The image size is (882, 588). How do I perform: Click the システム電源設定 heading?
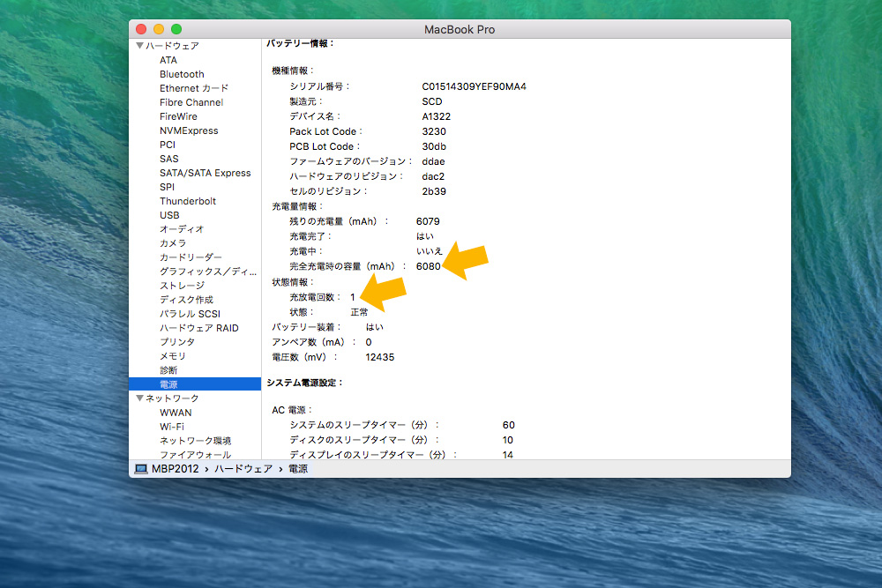[305, 383]
